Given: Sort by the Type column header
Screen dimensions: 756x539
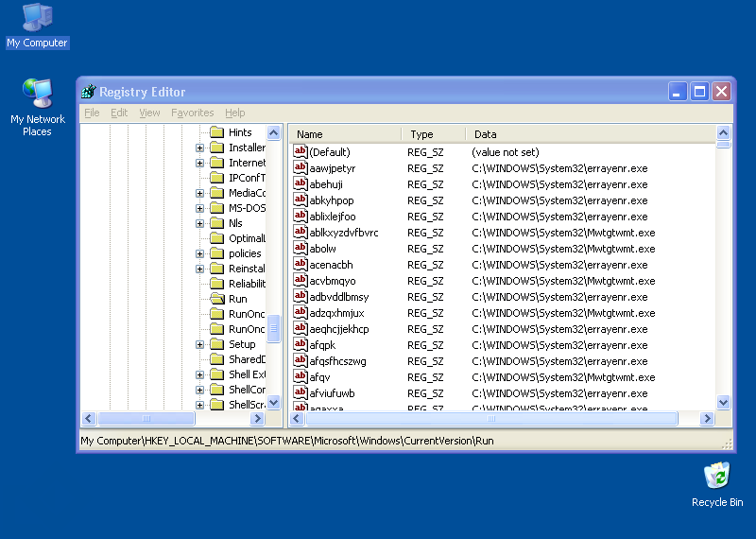Looking at the screenshot, I should pyautogui.click(x=434, y=134).
